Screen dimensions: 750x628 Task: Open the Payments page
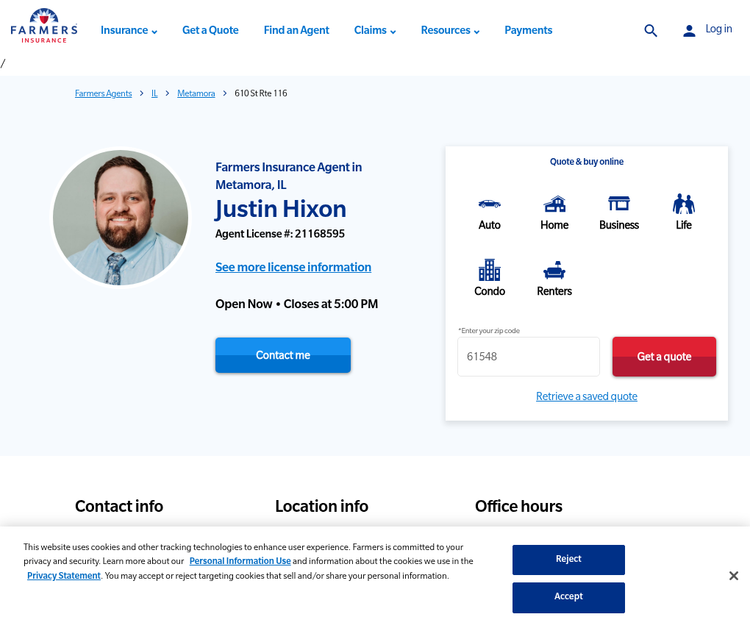528,31
